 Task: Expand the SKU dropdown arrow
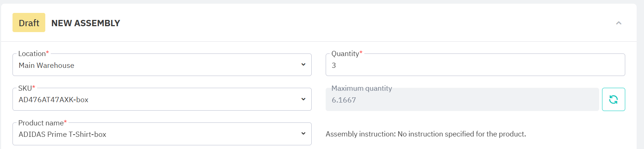303,99
